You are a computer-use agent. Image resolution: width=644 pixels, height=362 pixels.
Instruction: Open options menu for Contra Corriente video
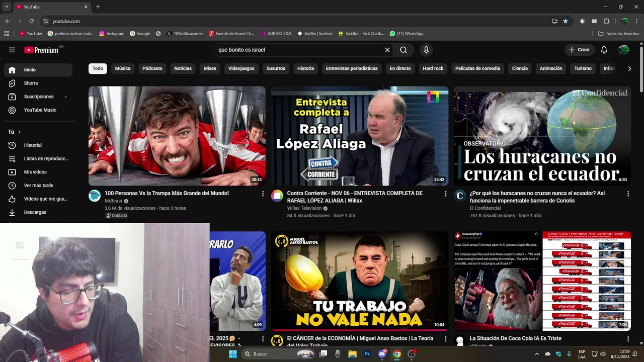pos(445,194)
